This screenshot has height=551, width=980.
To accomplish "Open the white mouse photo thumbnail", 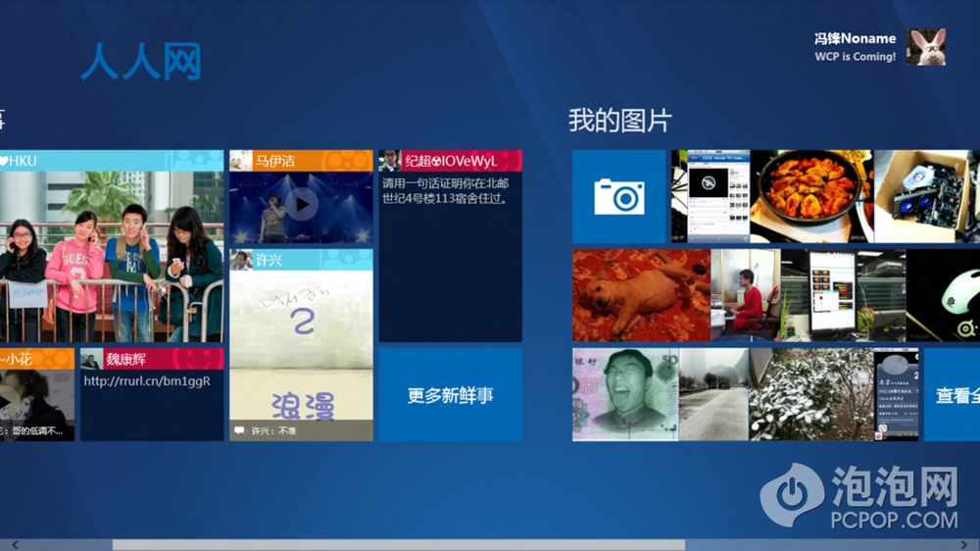I will tap(943, 295).
